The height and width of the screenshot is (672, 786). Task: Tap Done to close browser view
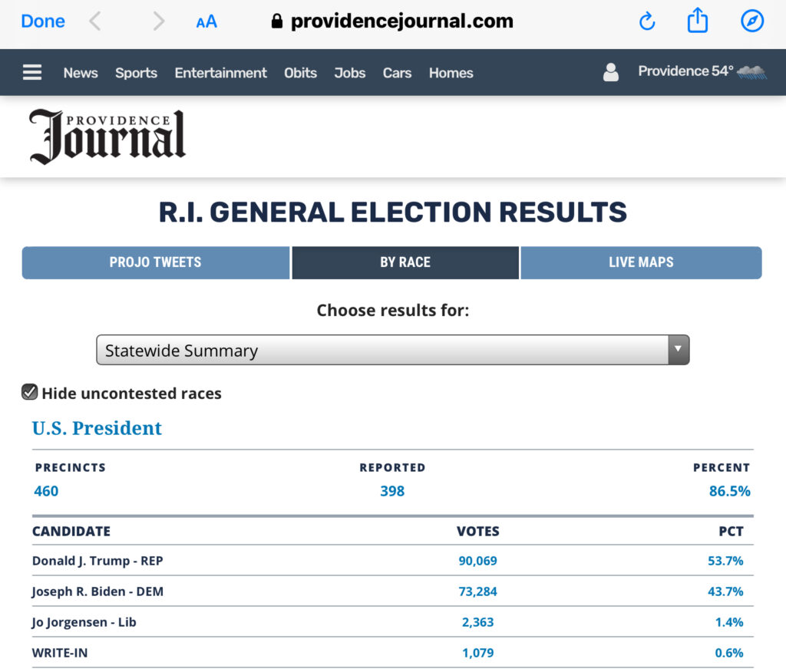pos(43,21)
